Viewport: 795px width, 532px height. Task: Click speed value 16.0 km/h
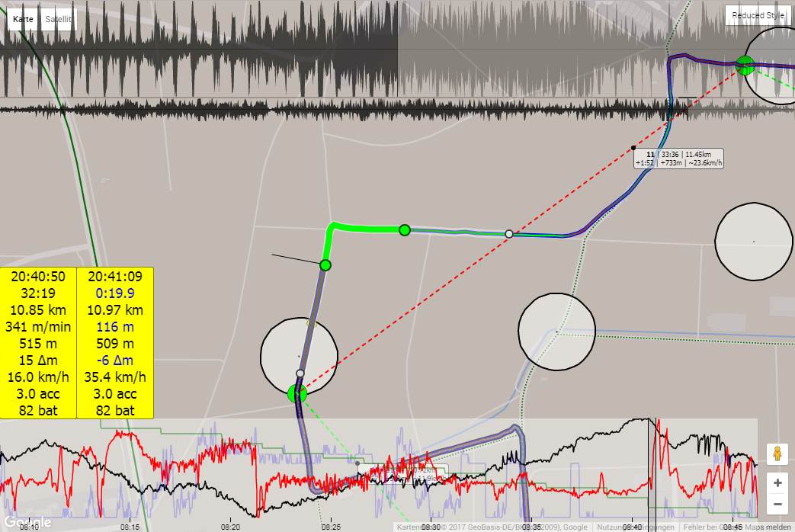click(x=38, y=377)
